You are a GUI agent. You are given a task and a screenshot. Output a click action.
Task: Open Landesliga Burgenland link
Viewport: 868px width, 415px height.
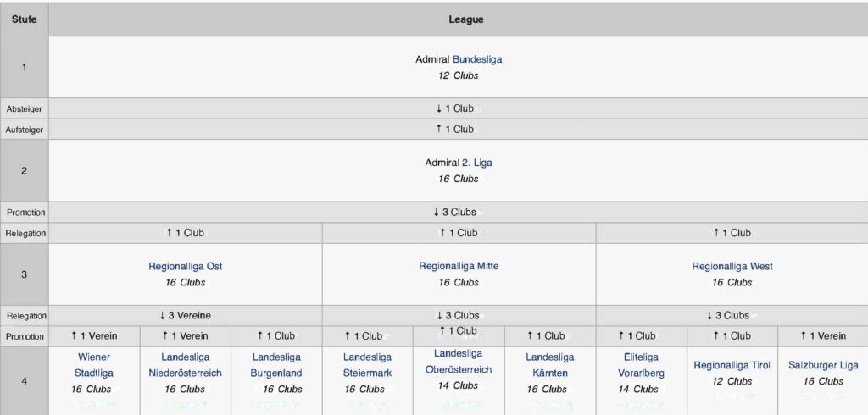pos(276,365)
